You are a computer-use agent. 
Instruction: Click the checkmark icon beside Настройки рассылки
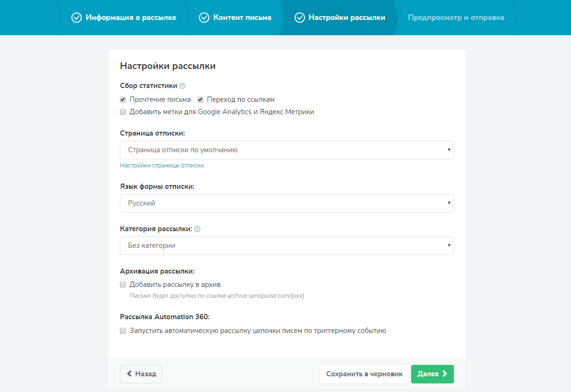coord(299,18)
